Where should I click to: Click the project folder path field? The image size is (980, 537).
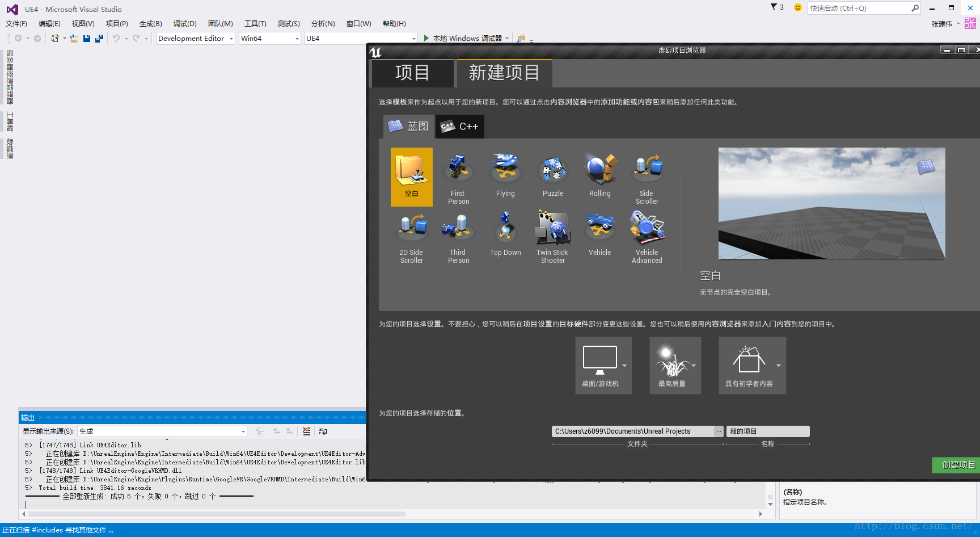click(633, 431)
